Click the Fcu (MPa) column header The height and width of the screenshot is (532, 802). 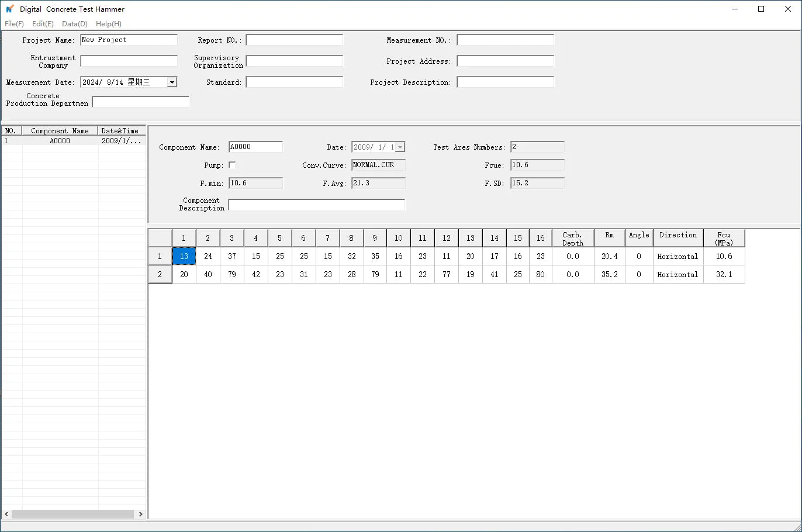tap(724, 238)
